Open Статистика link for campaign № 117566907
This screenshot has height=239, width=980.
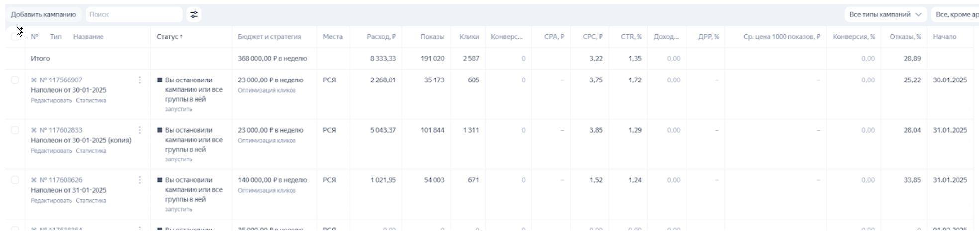[x=91, y=101]
